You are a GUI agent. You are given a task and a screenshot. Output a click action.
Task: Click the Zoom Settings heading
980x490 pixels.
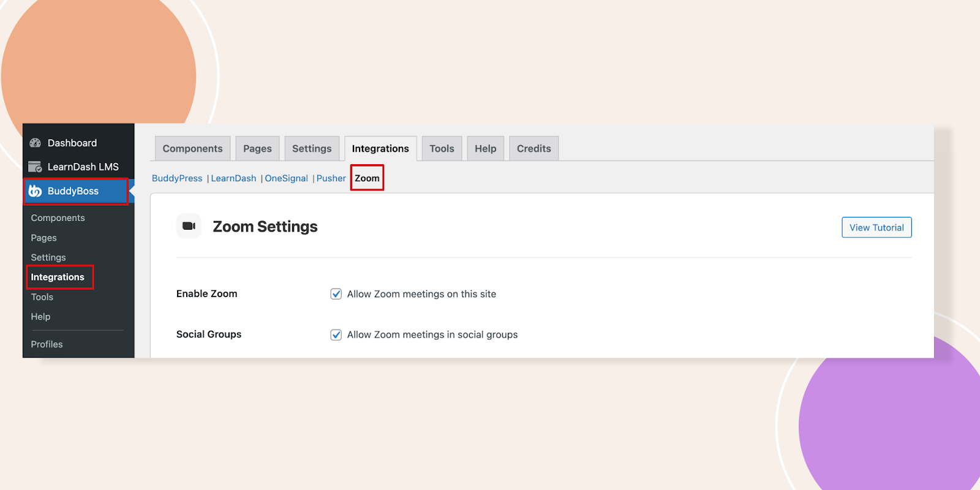[265, 227]
